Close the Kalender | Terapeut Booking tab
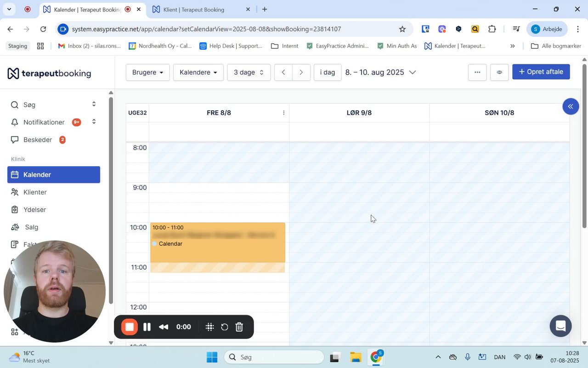The height and width of the screenshot is (368, 588). coord(139,9)
